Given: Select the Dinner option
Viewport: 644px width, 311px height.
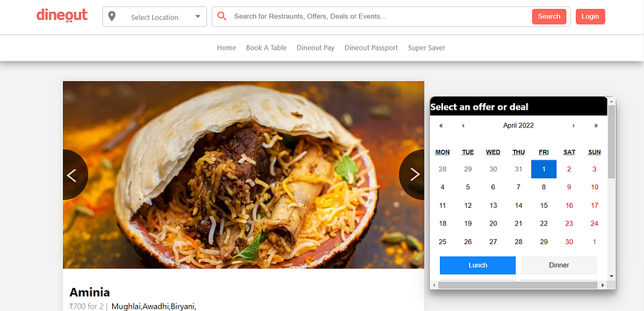Looking at the screenshot, I should coord(559,266).
